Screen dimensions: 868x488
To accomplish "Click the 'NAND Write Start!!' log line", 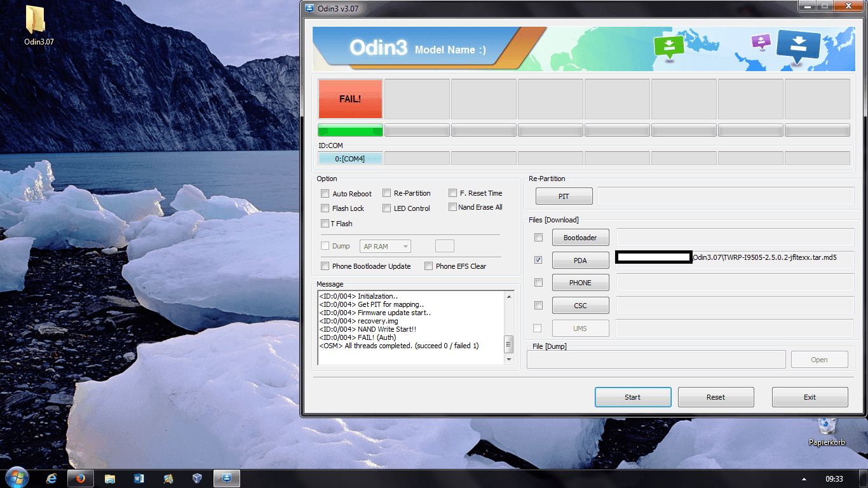I will tap(367, 329).
